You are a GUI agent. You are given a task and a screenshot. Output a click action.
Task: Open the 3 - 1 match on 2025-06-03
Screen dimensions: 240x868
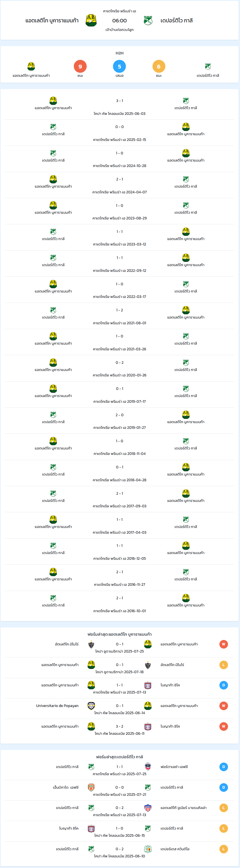click(120, 107)
